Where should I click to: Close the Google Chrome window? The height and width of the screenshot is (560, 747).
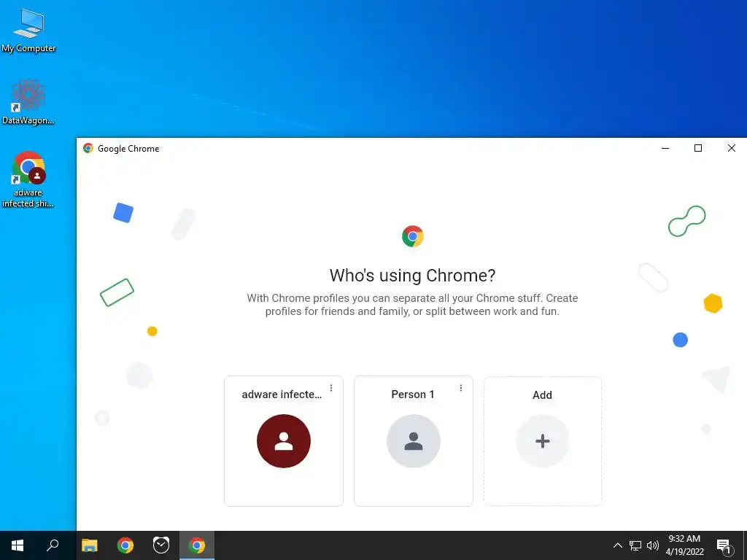731,148
